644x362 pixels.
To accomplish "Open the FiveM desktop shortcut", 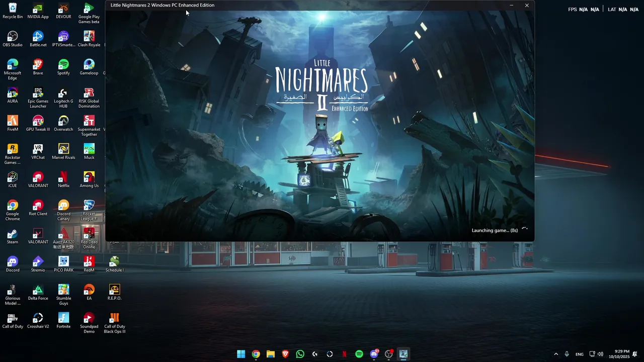I will coord(13,124).
